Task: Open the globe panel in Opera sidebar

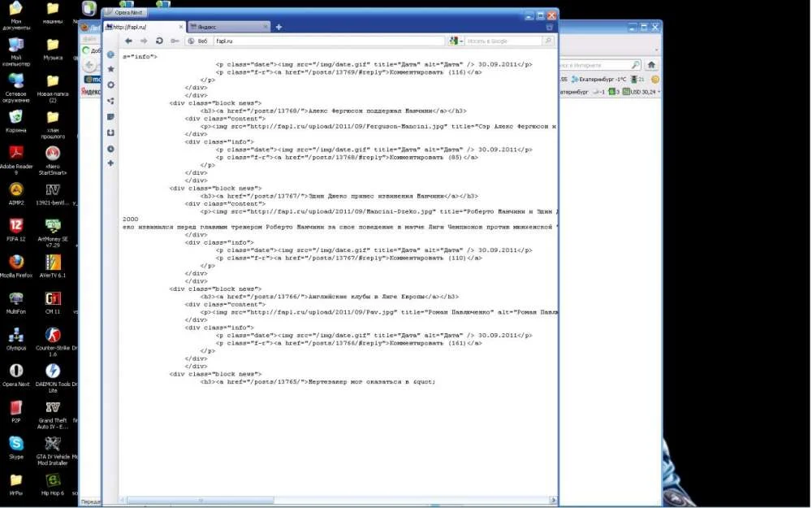Action: tap(110, 54)
